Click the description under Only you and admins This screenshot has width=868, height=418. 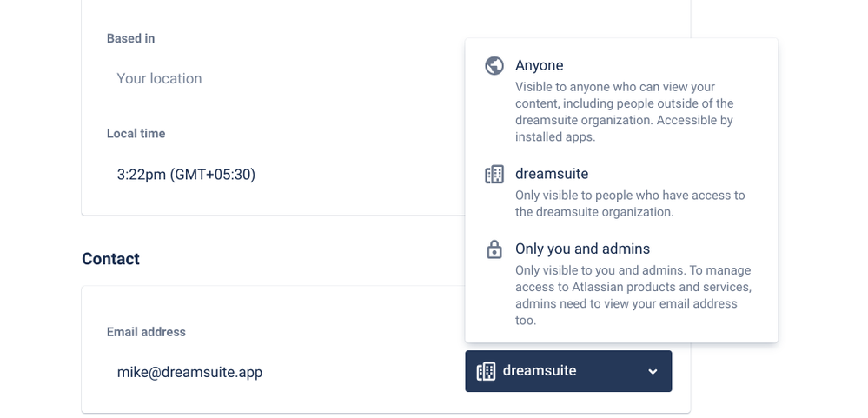tap(633, 295)
